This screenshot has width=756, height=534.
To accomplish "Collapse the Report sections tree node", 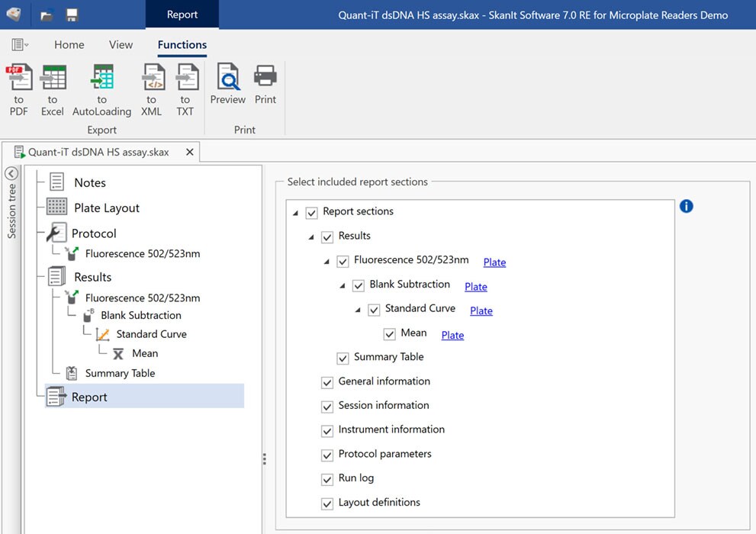I will point(295,213).
